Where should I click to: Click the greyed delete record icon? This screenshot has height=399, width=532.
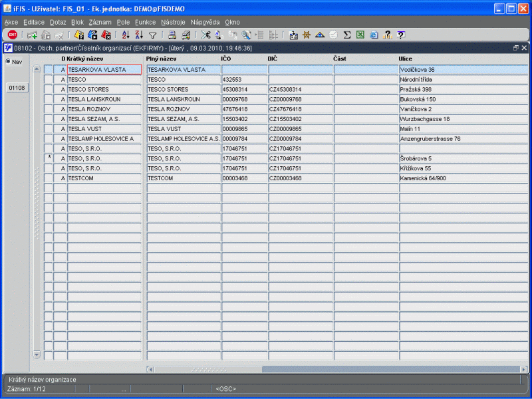59,35
